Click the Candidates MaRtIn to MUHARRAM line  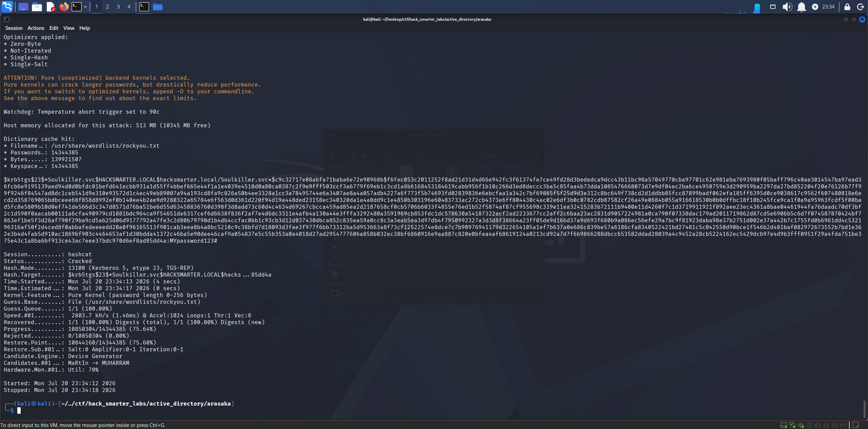pyautogui.click(x=66, y=363)
